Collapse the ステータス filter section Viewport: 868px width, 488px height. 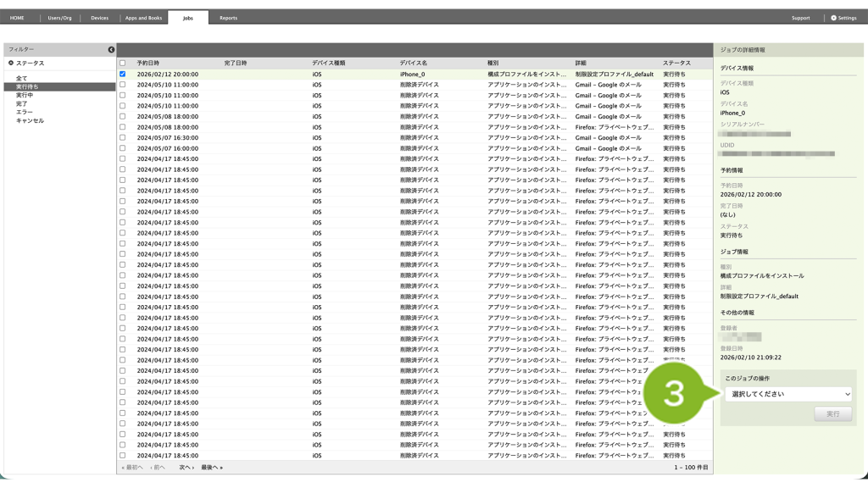click(x=12, y=64)
